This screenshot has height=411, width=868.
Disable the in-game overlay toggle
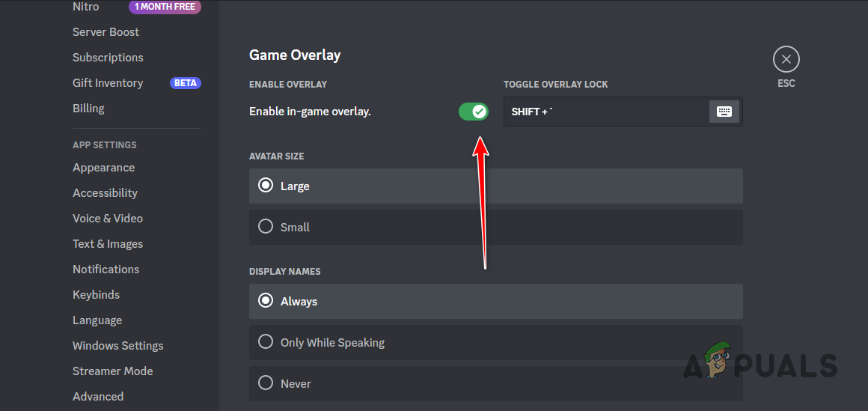pos(473,112)
